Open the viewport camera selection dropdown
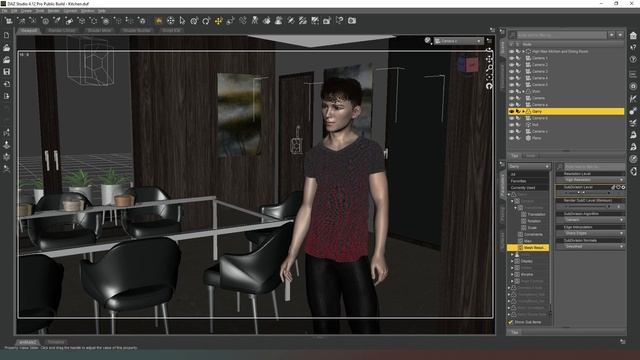640x360 pixels. [x=459, y=41]
